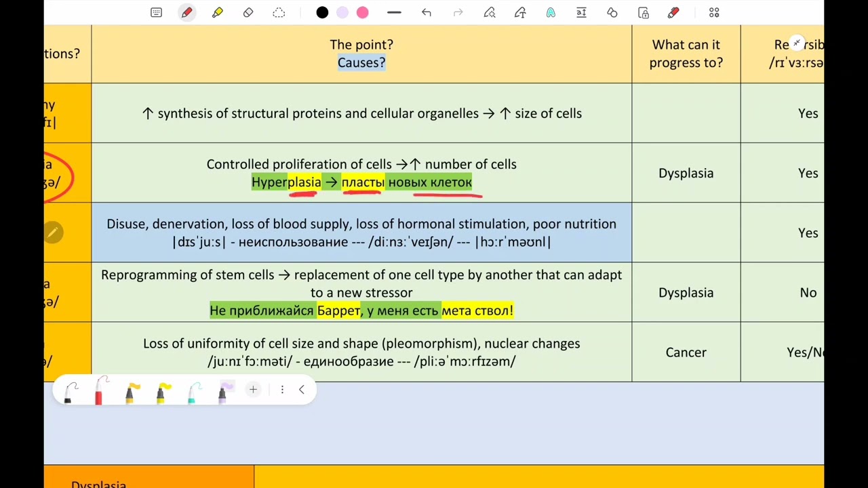Click 'Не приближайся Баррет' highlighted line
Viewport: 868px width, 488px height.
point(361,310)
